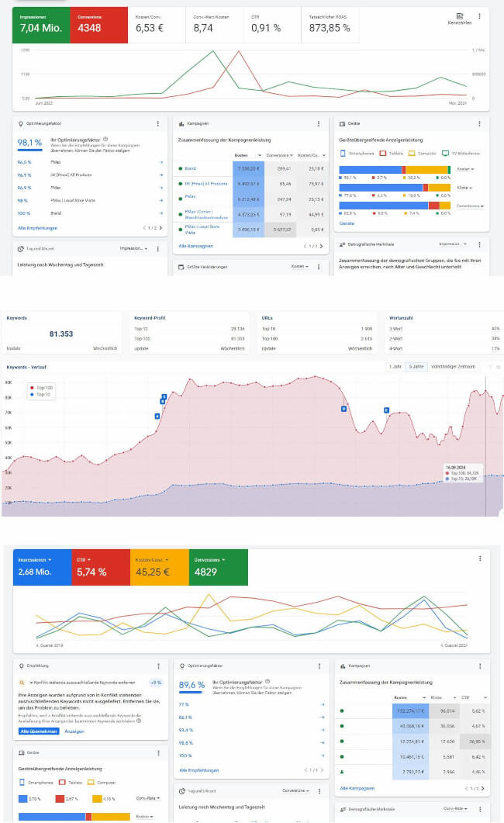Screen dimensions: 504x823
Task: Toggle Top-100 series in keyword chart legend
Action: click(x=40, y=386)
